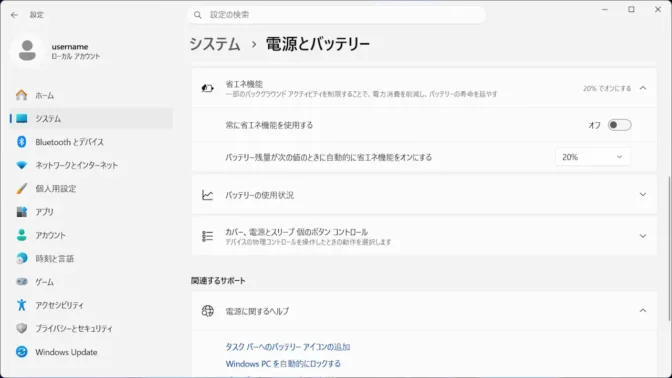The height and width of the screenshot is (378, 672).
Task: Click the button controls list icon
Action: [x=207, y=236]
